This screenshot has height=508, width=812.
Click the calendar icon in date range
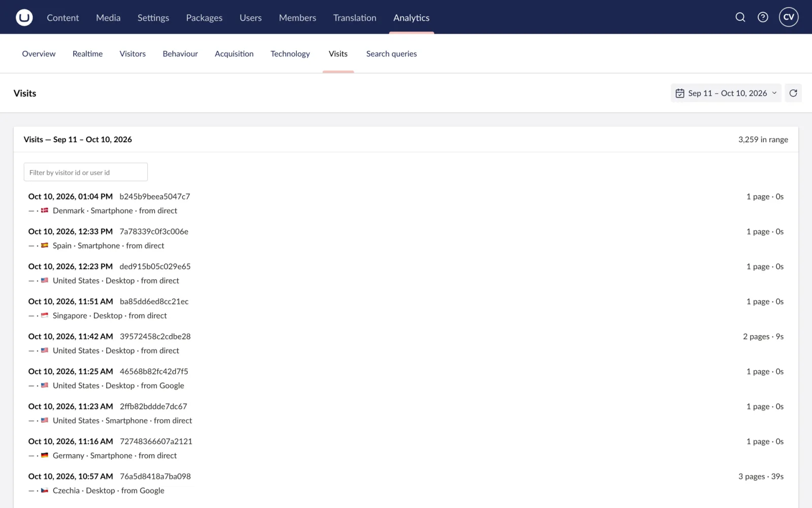(x=680, y=93)
